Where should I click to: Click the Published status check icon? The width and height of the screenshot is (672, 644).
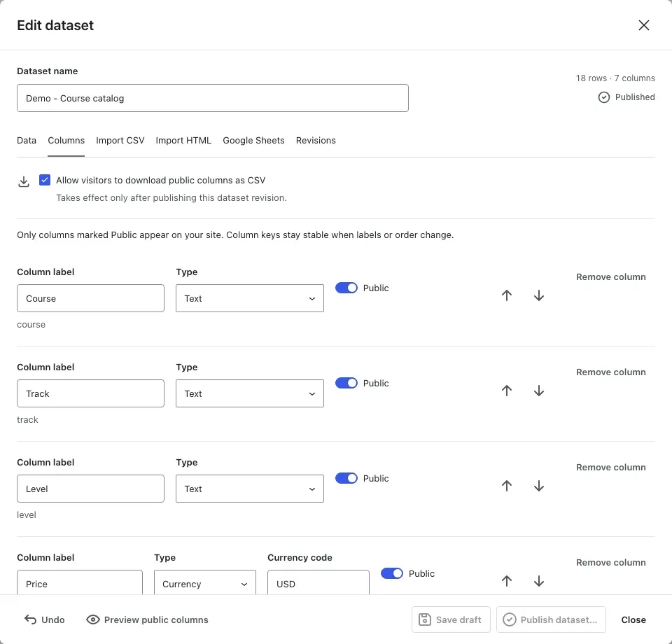point(604,97)
